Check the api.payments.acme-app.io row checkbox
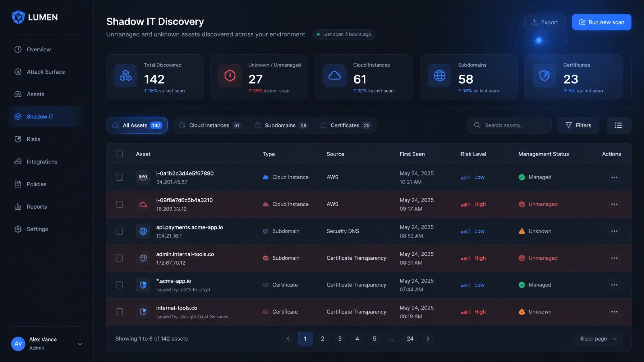The width and height of the screenshot is (644, 362). click(x=119, y=231)
